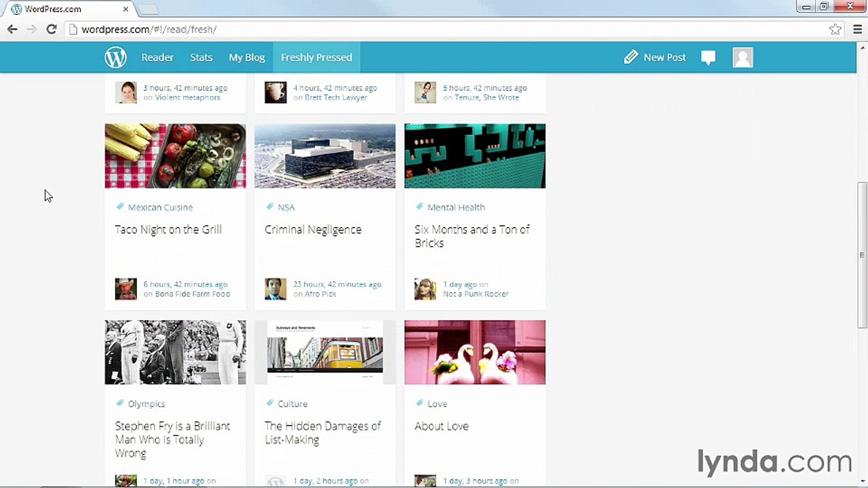
Task: Open the Stats menu item
Action: (201, 58)
